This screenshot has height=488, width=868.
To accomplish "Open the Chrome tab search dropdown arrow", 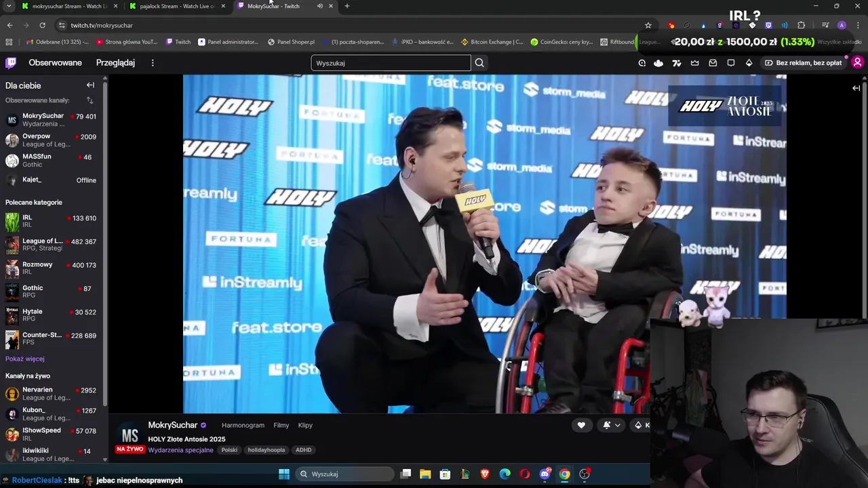I will coord(9,6).
